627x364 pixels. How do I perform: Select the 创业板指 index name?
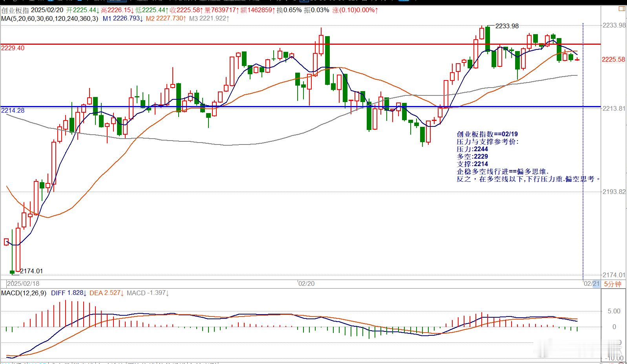15,10
